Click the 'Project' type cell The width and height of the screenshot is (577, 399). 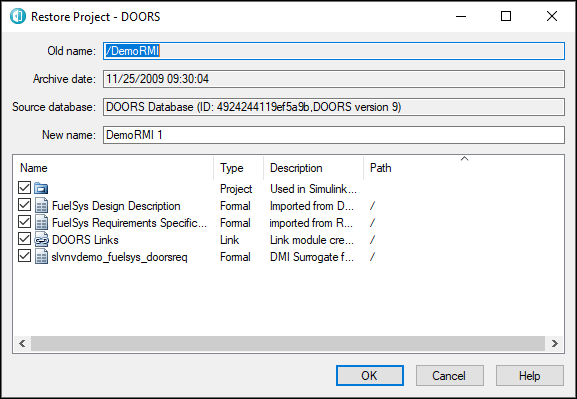[x=236, y=189]
